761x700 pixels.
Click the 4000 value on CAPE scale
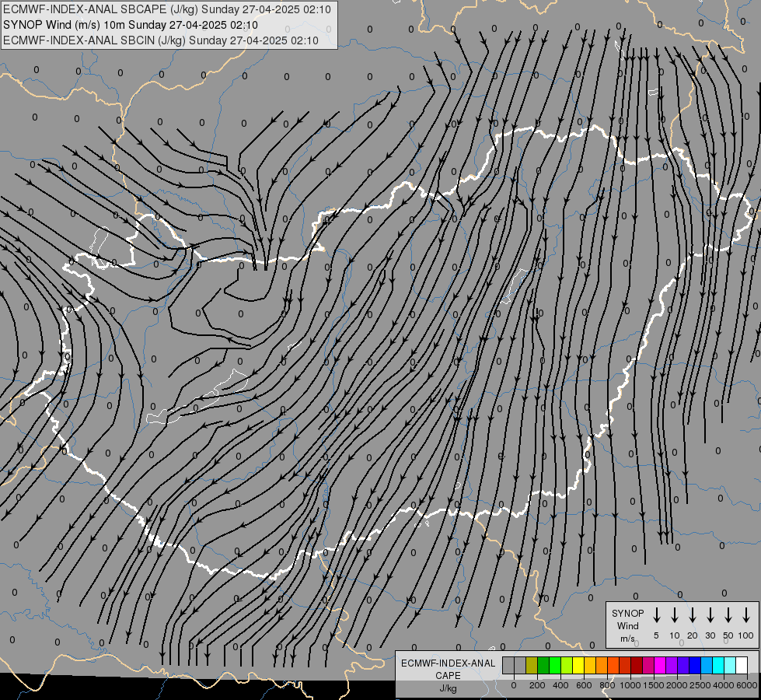pyautogui.click(x=724, y=685)
